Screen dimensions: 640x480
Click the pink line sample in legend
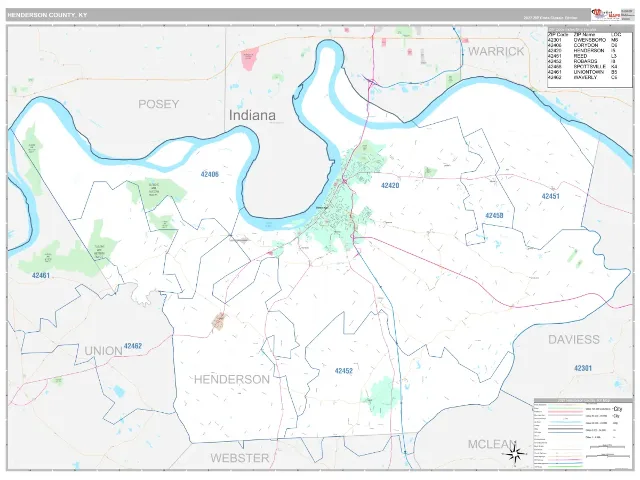click(x=565, y=411)
